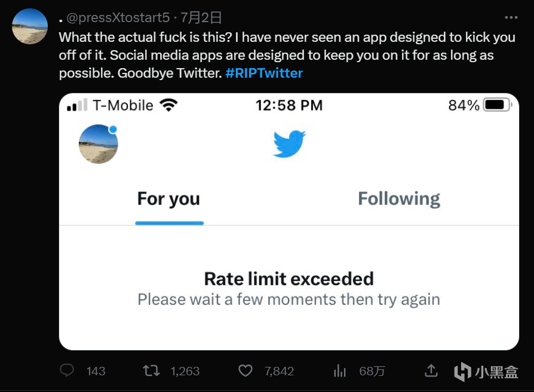Click the retweet icon

pos(151,370)
